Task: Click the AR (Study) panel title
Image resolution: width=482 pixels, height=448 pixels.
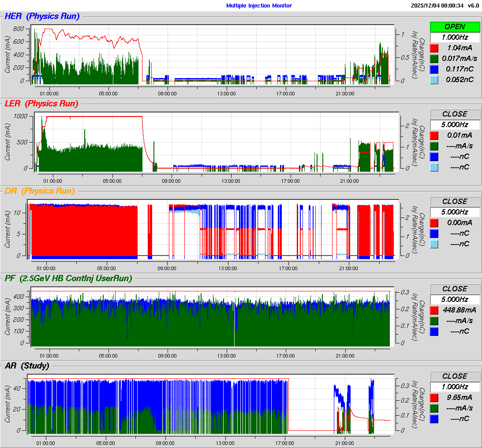Action: [26, 366]
